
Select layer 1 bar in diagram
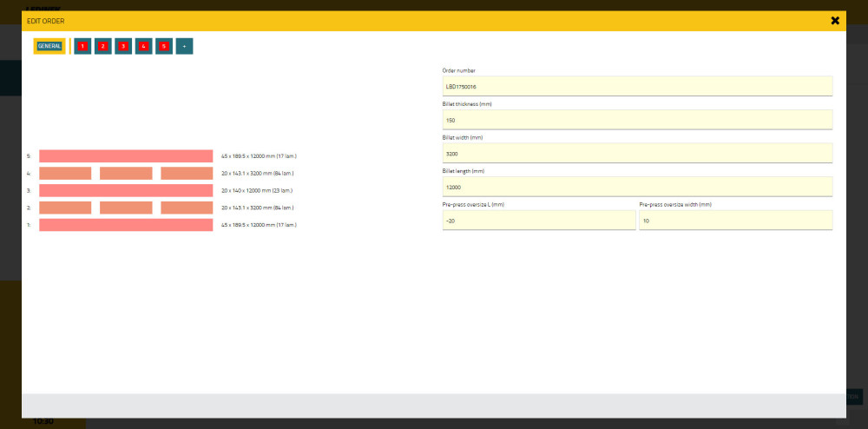click(x=126, y=225)
